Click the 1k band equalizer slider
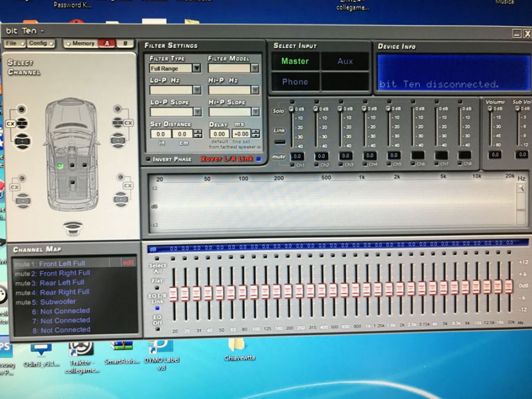 click(367, 290)
